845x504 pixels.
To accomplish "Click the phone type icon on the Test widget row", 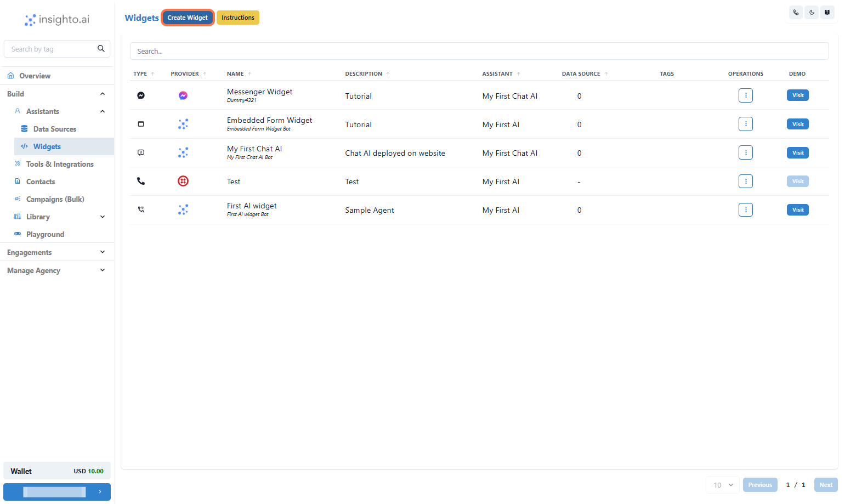I will pyautogui.click(x=141, y=181).
